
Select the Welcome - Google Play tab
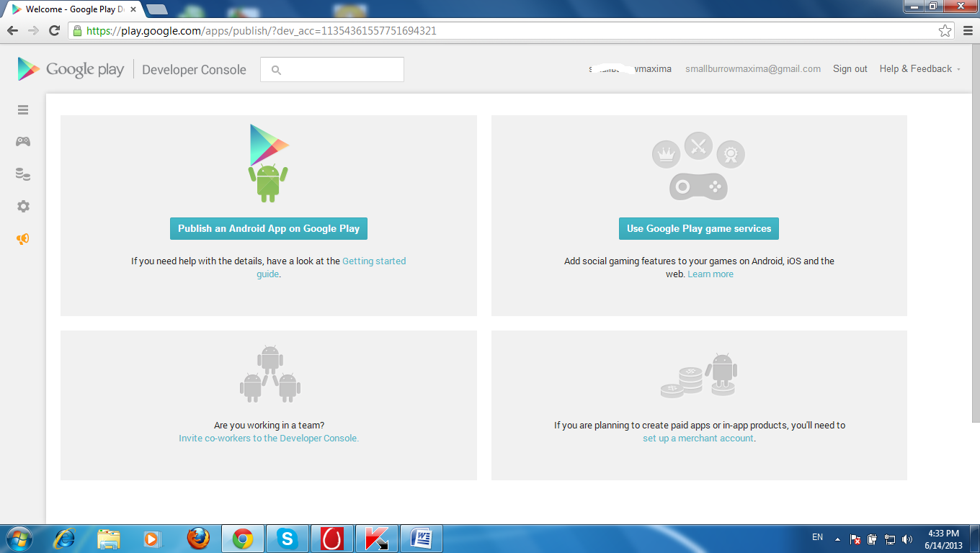[71, 10]
